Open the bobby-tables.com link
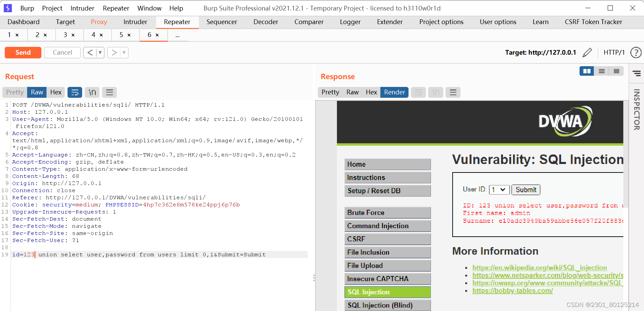Screen dimensions: 644x311 pyautogui.click(x=512, y=291)
